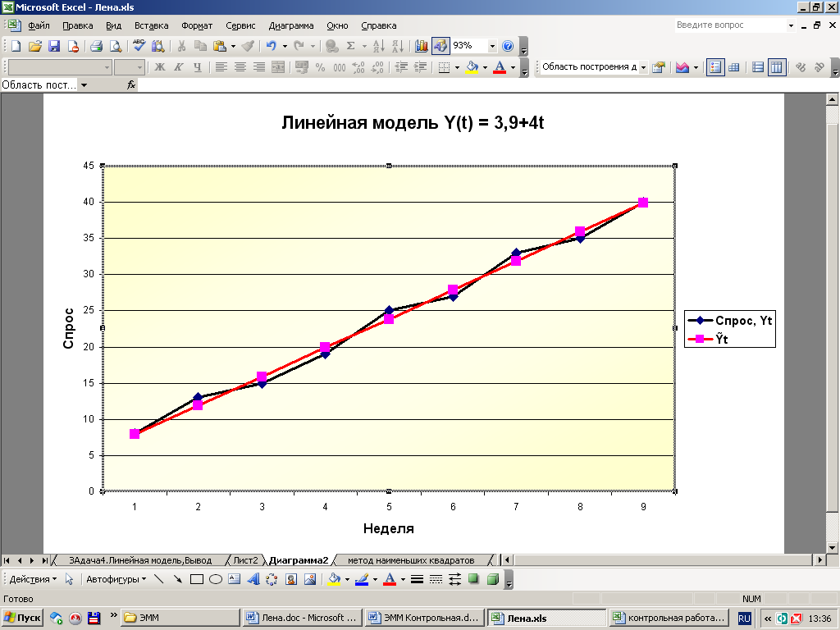
Task: Toggle the chart legend button
Action: tap(714, 68)
